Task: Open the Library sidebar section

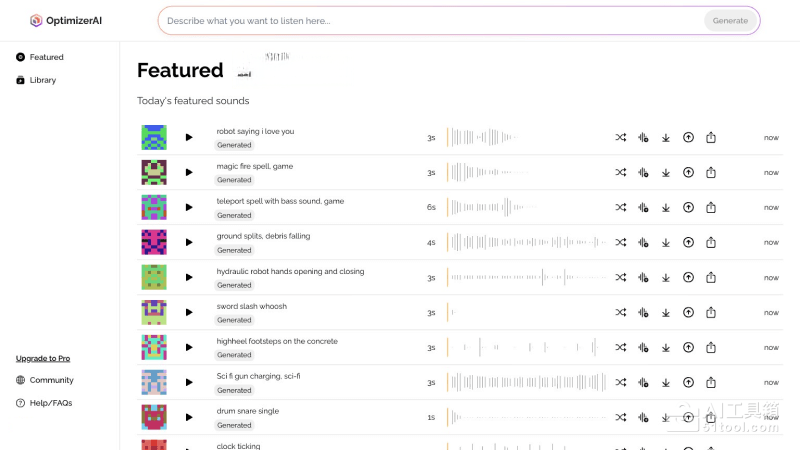Action: tap(42, 80)
